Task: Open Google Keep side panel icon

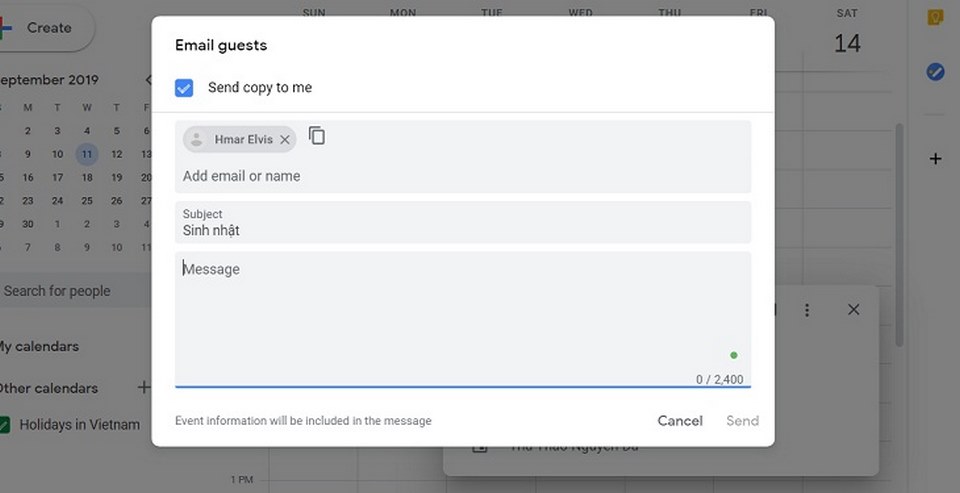Action: (935, 18)
